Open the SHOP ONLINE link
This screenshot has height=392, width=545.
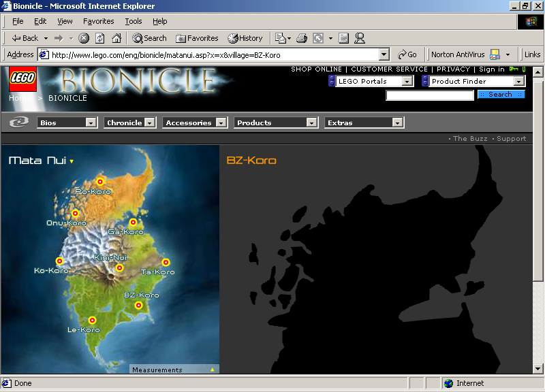[x=317, y=69]
